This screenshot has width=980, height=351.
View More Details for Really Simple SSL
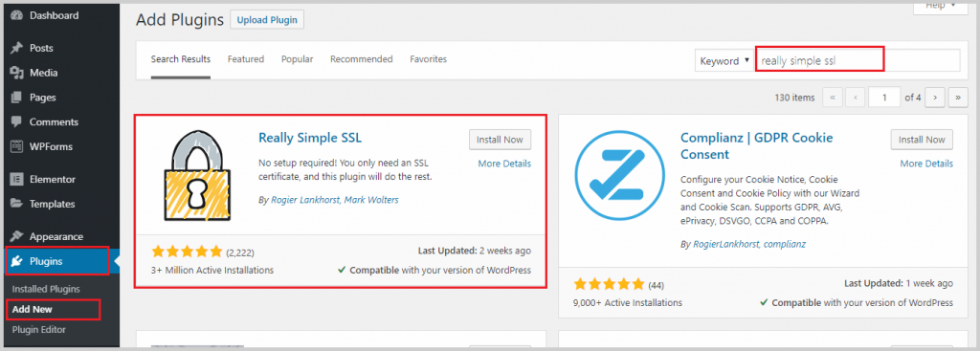[x=504, y=164]
